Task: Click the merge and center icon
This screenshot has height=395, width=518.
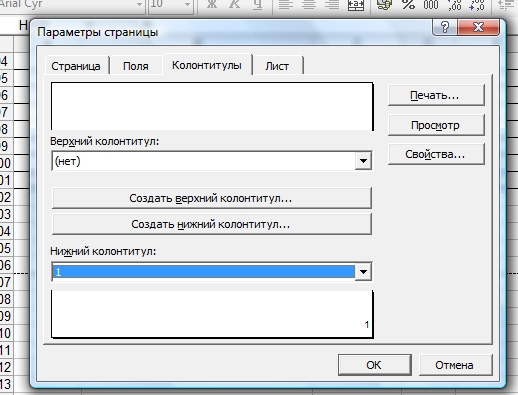Action: click(356, 5)
